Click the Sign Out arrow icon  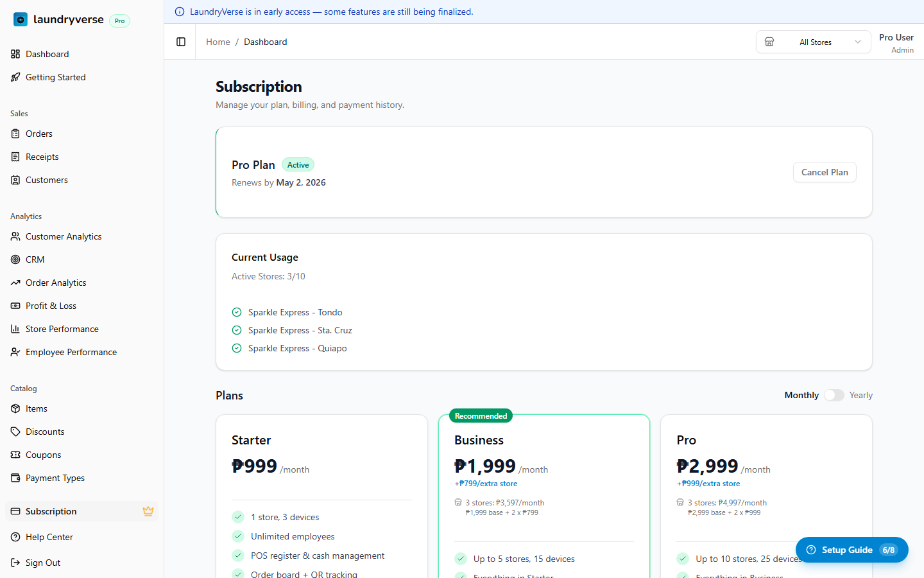pyautogui.click(x=15, y=563)
